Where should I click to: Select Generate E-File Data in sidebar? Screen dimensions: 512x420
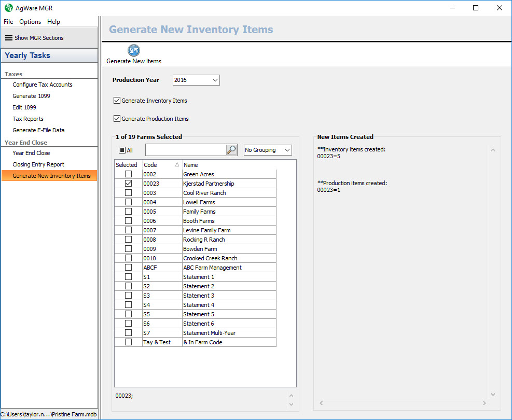(x=38, y=130)
